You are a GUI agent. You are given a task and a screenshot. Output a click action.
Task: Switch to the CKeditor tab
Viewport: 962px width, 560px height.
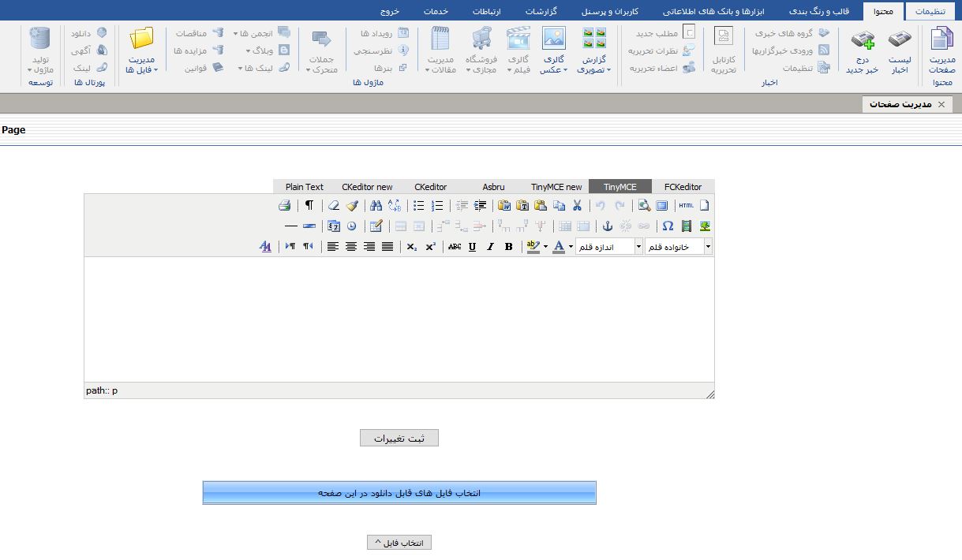point(430,187)
